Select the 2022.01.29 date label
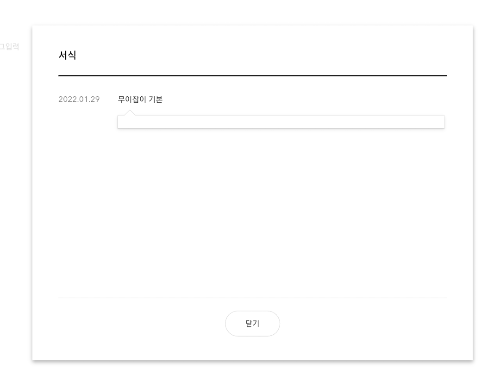Screen dimensions: 500x388 pyautogui.click(x=79, y=99)
